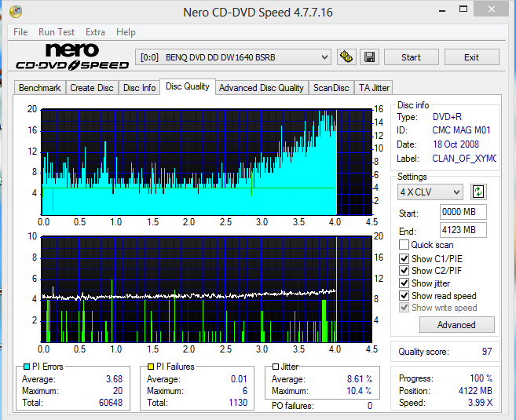Click the PI Failures jitter graph area

[207, 289]
